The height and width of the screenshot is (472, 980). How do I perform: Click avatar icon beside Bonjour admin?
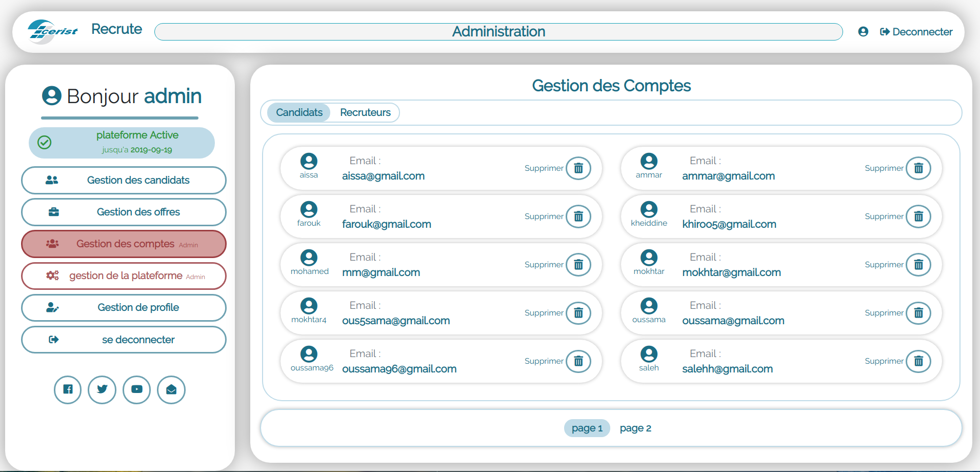pos(52,95)
